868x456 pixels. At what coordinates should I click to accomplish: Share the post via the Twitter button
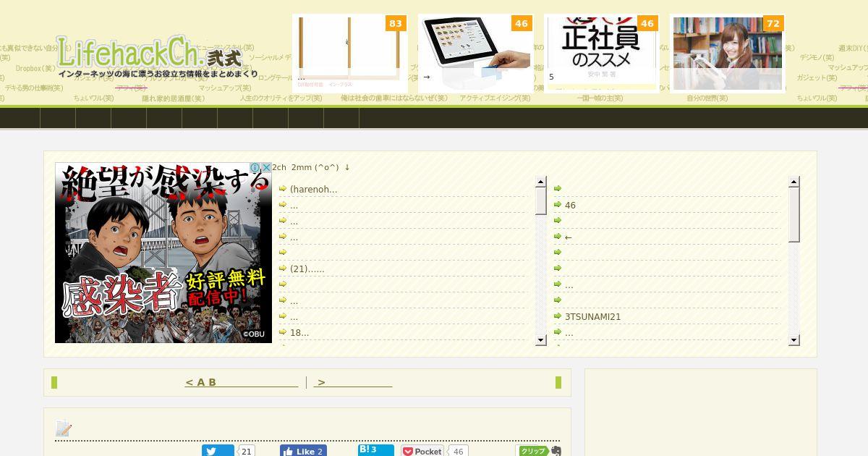tap(218, 451)
